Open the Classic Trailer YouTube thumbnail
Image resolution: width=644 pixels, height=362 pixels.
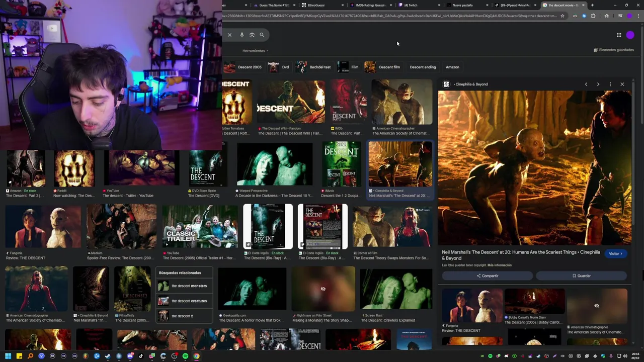(200, 226)
